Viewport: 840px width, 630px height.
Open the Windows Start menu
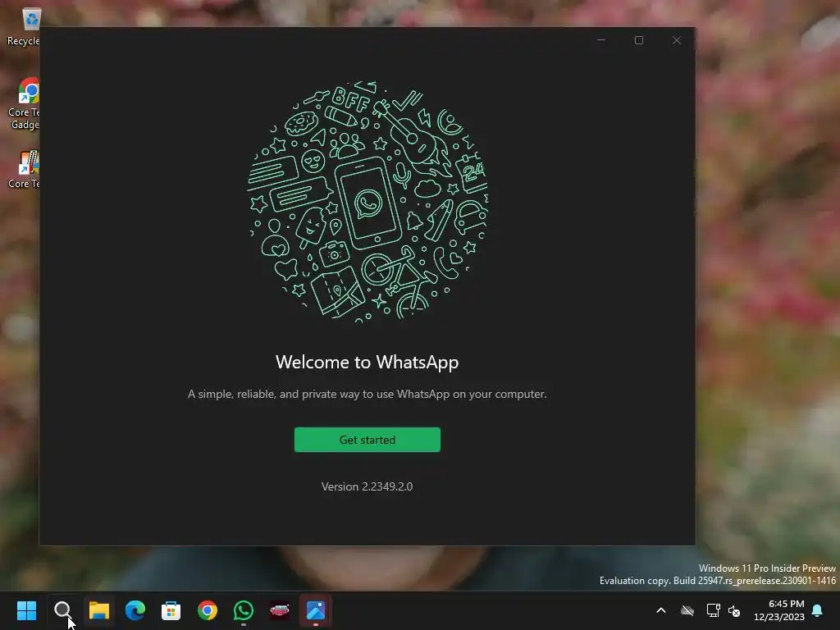[26, 610]
